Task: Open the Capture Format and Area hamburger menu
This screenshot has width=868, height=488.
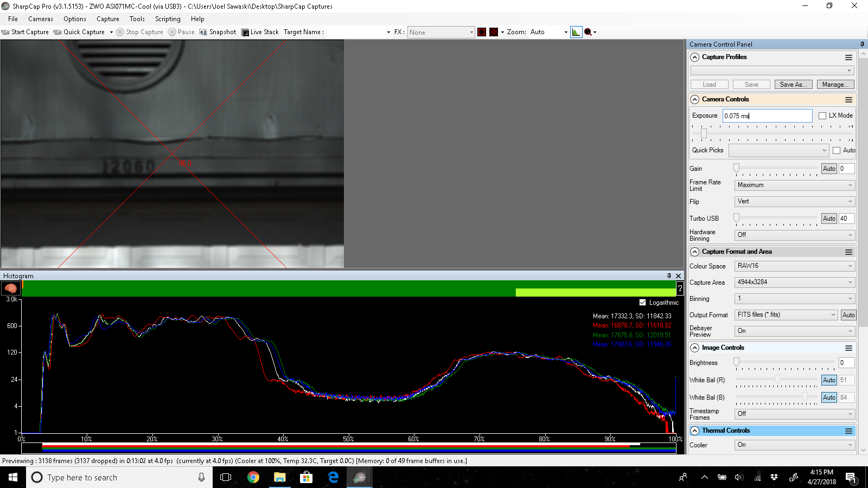Action: click(x=848, y=252)
